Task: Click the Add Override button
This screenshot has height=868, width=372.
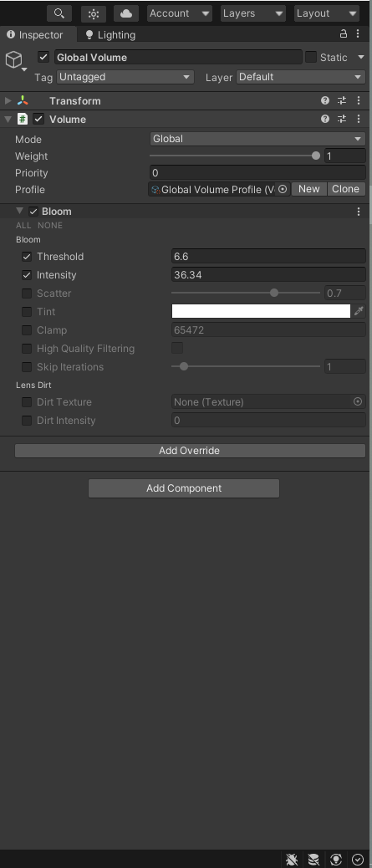Action: point(190,451)
